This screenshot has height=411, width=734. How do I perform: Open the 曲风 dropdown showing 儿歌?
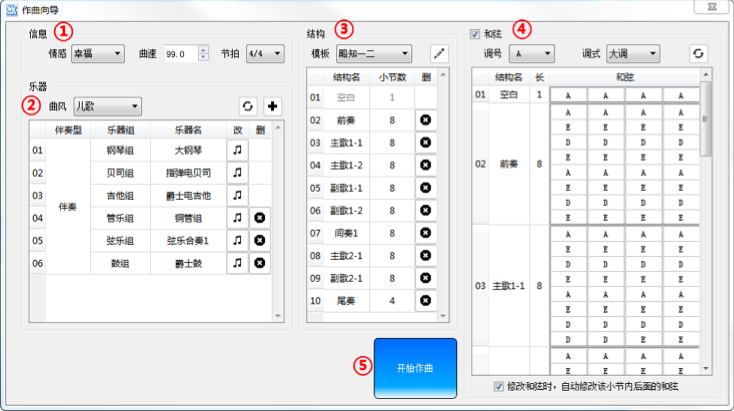click(x=107, y=106)
